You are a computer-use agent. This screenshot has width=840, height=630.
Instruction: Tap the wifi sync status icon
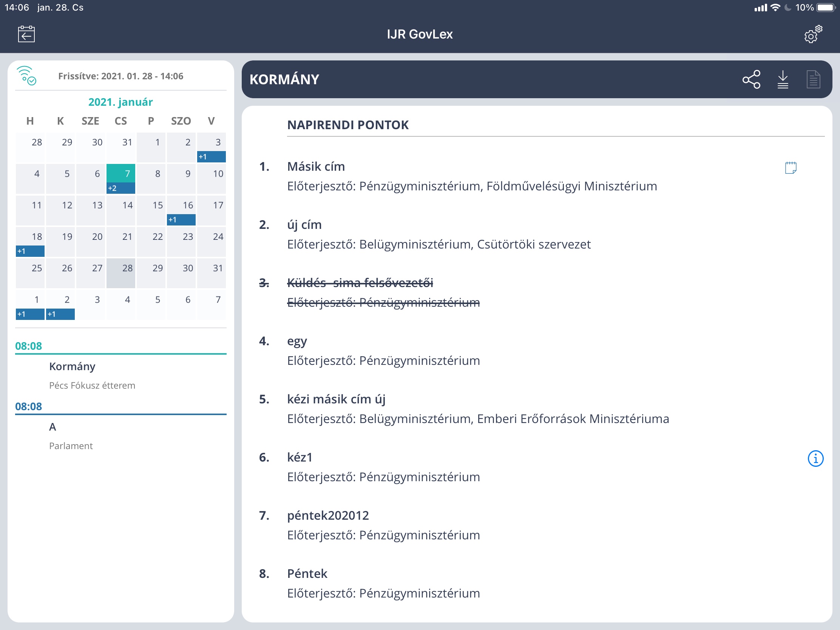click(x=26, y=76)
